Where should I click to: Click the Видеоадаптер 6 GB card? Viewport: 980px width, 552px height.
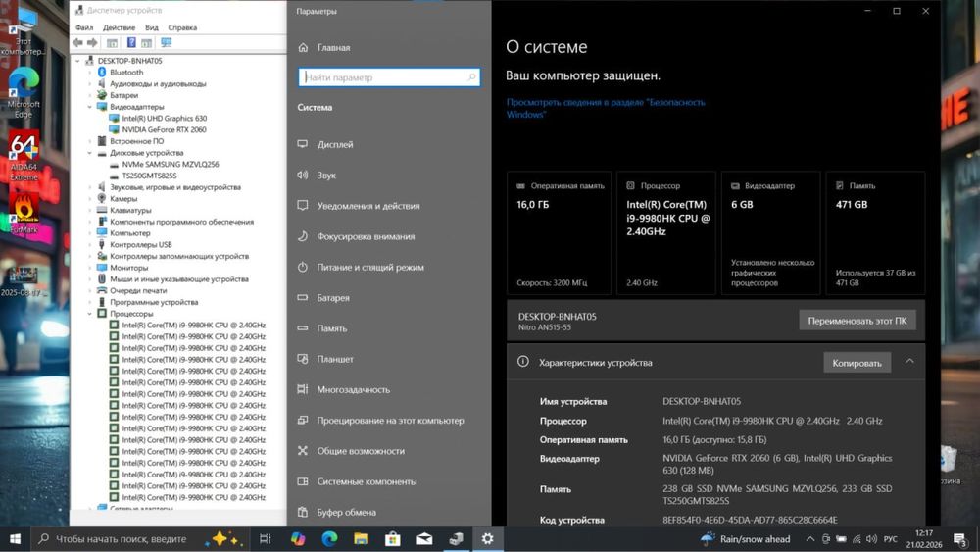pos(770,232)
